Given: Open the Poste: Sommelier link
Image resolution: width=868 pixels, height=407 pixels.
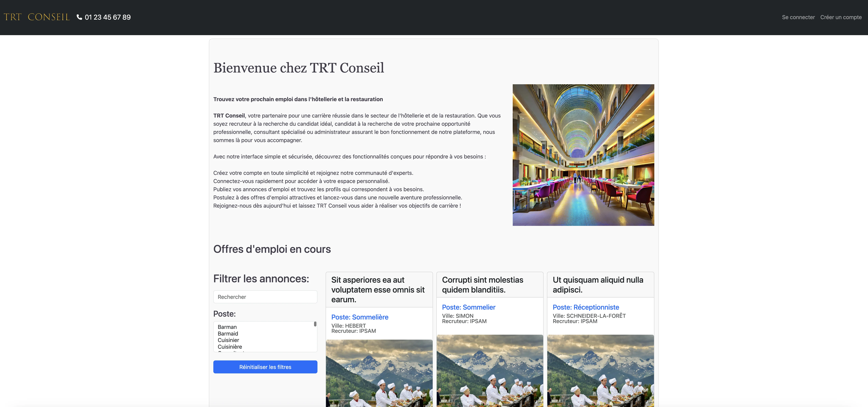Looking at the screenshot, I should (468, 307).
